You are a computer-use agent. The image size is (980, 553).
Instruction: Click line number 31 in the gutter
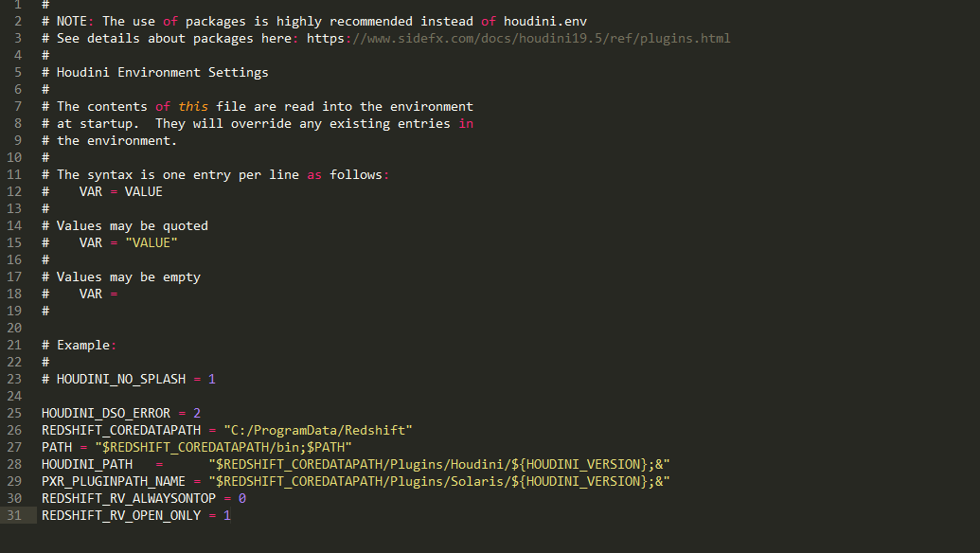point(13,515)
